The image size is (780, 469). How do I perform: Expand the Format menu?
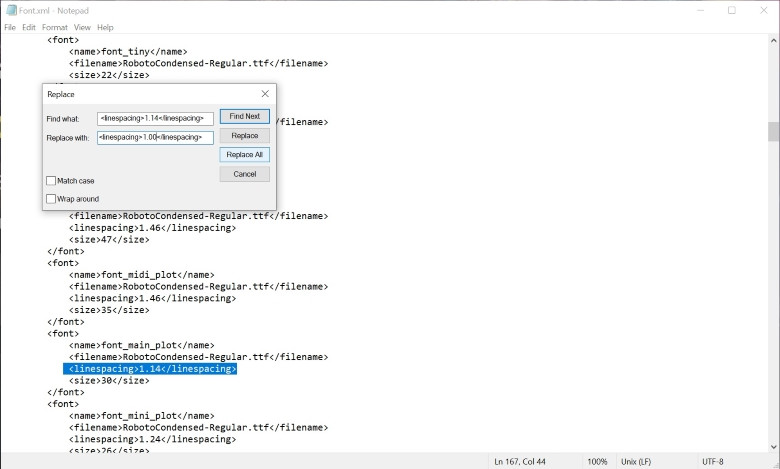(55, 27)
